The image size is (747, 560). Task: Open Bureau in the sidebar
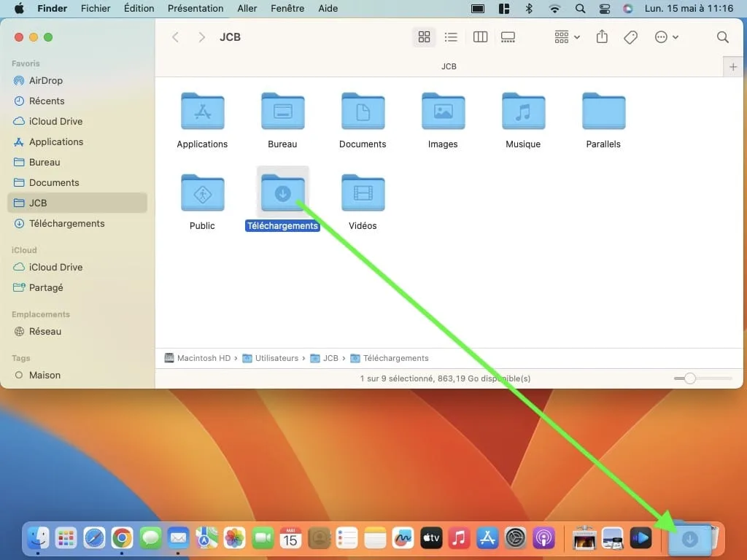point(77,163)
